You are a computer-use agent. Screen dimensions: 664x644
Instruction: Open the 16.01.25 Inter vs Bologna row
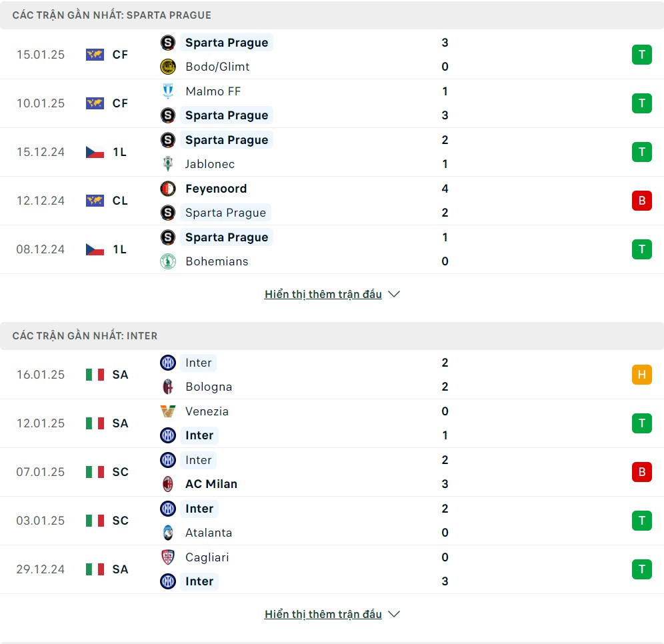click(332, 375)
